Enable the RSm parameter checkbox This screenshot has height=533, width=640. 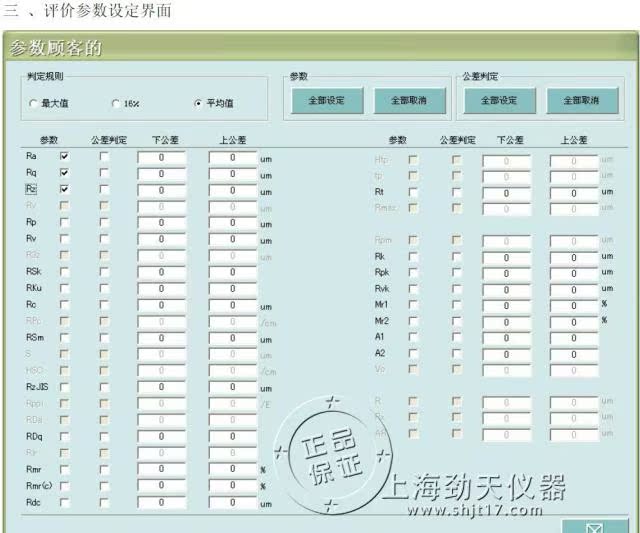click(x=65, y=338)
